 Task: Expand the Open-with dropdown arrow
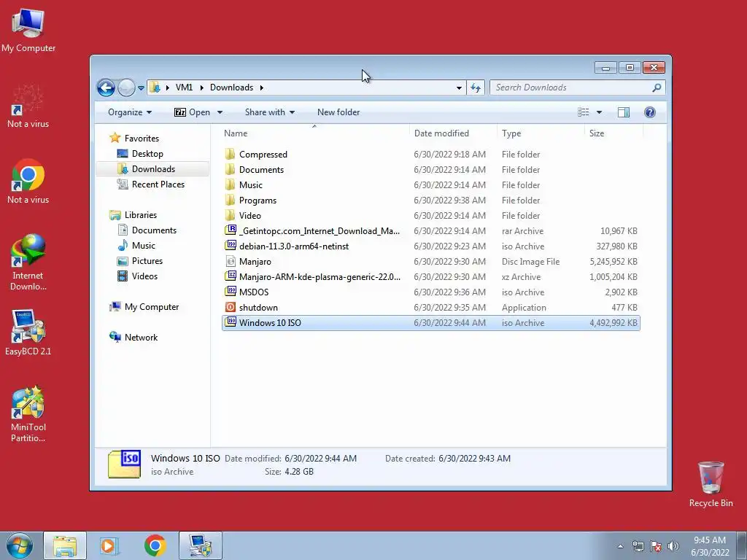click(x=220, y=112)
